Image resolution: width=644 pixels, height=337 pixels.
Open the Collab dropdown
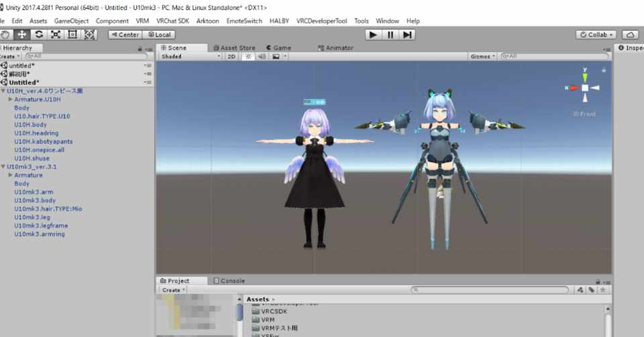pos(597,35)
